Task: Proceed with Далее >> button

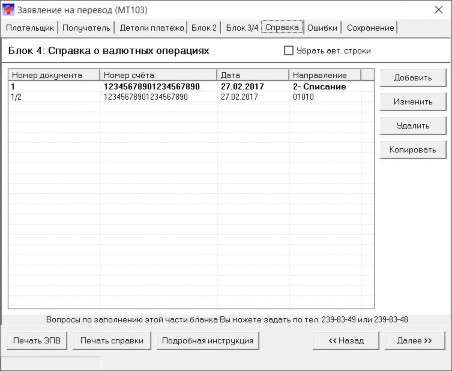Action: click(x=415, y=341)
